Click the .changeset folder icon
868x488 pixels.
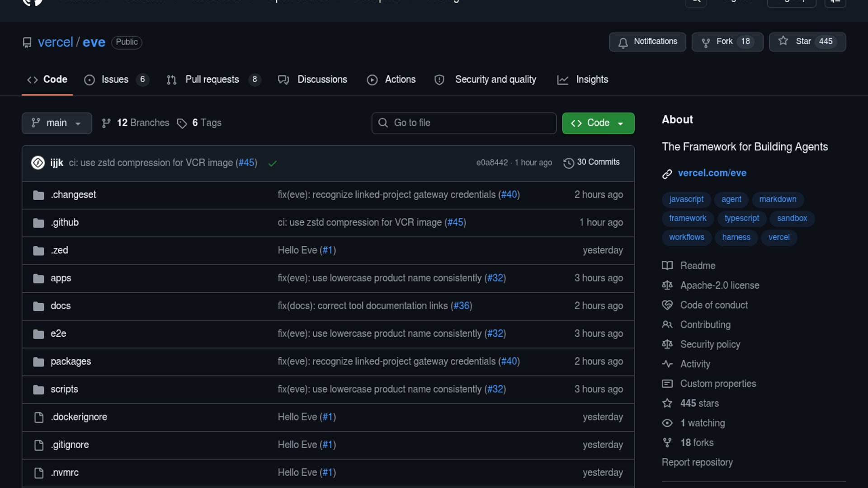[38, 195]
